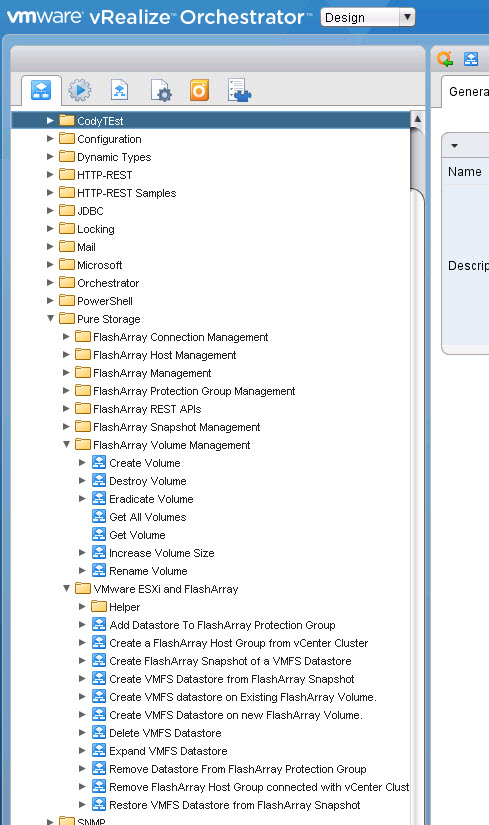Select FlashArray Protection Group Management folder
The image size is (489, 825).
185,390
